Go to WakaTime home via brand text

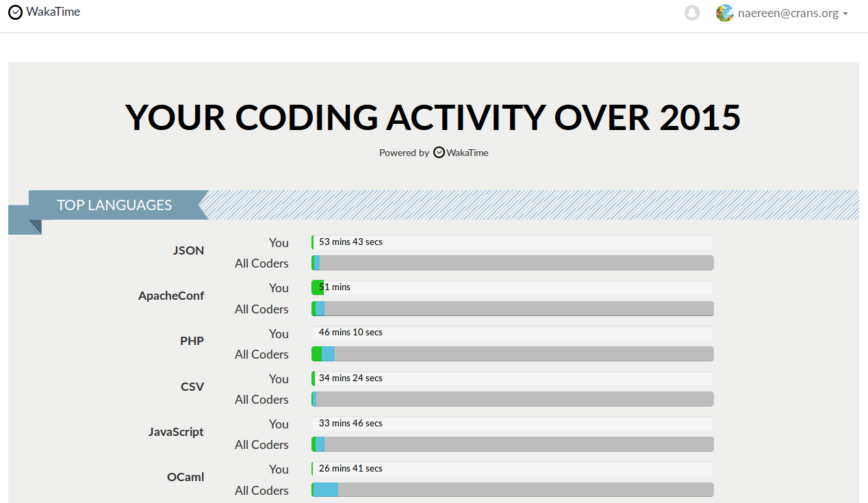pyautogui.click(x=53, y=12)
